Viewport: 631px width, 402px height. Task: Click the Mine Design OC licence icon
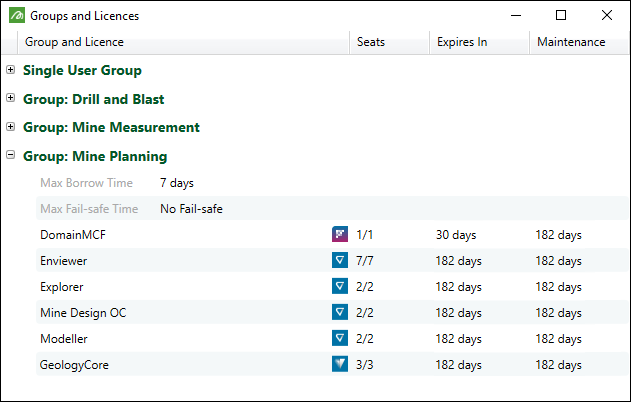pyautogui.click(x=339, y=313)
